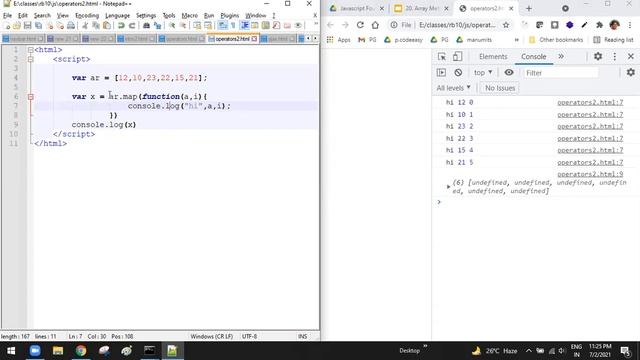Toggle device toolbar in DevTools
The image size is (640, 360).
coord(457,56)
